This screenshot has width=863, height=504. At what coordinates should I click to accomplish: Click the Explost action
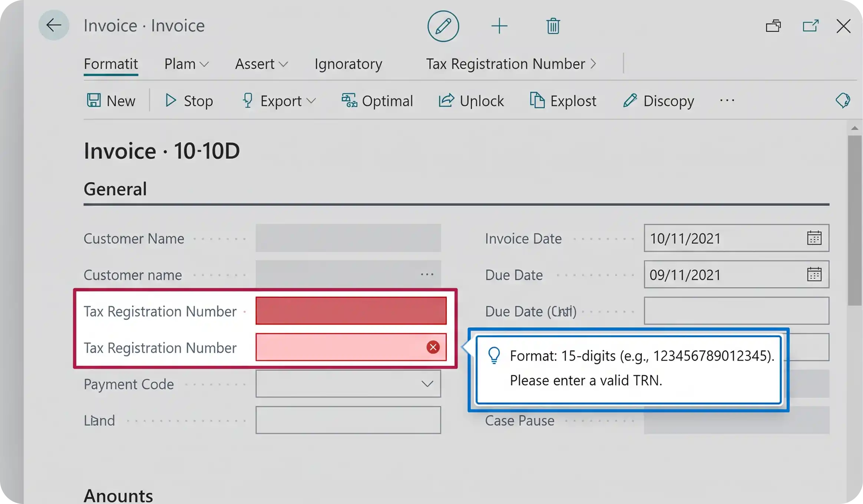click(563, 101)
